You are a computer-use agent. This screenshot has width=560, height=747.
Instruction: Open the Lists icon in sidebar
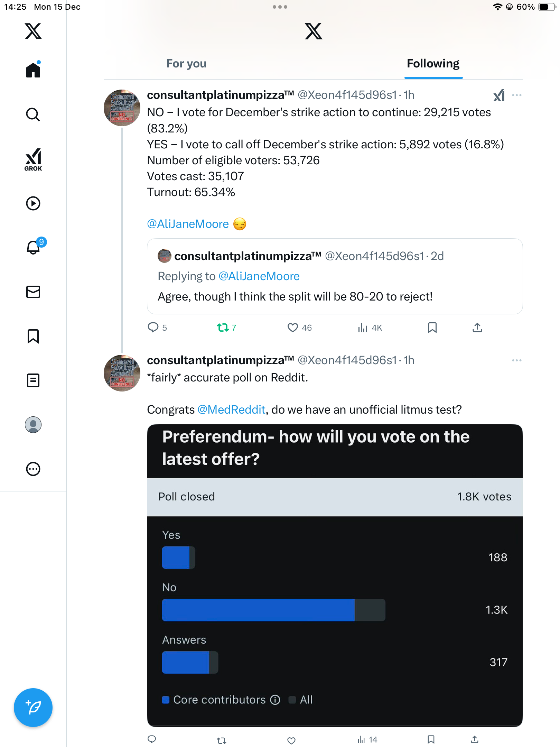pyautogui.click(x=33, y=380)
